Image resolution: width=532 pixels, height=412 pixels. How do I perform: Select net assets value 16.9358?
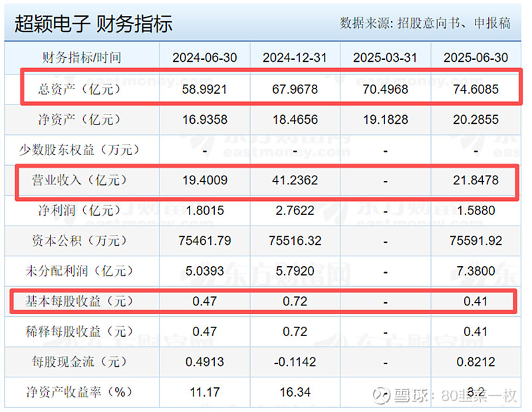205,120
